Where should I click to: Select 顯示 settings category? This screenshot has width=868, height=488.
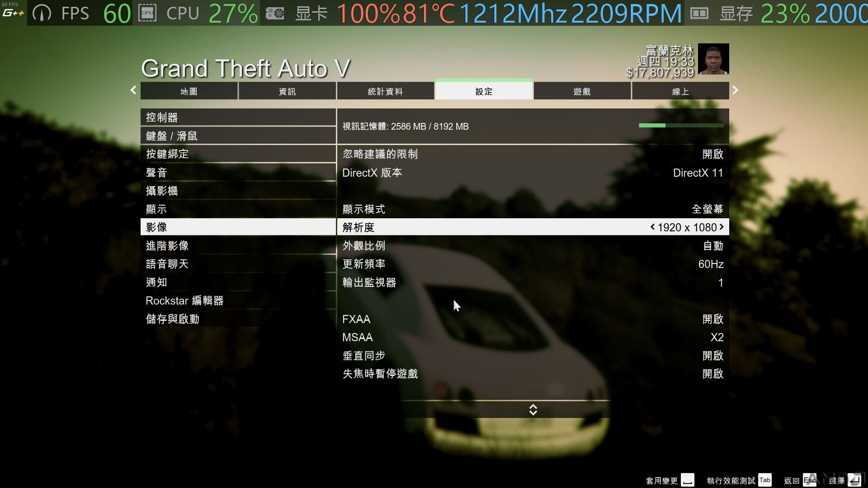click(x=238, y=209)
